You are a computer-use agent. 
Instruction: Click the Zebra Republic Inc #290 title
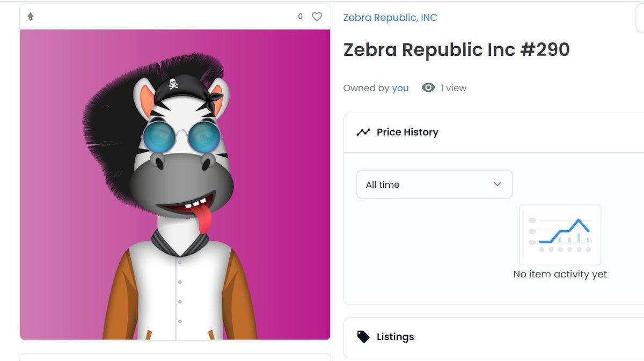click(x=456, y=50)
